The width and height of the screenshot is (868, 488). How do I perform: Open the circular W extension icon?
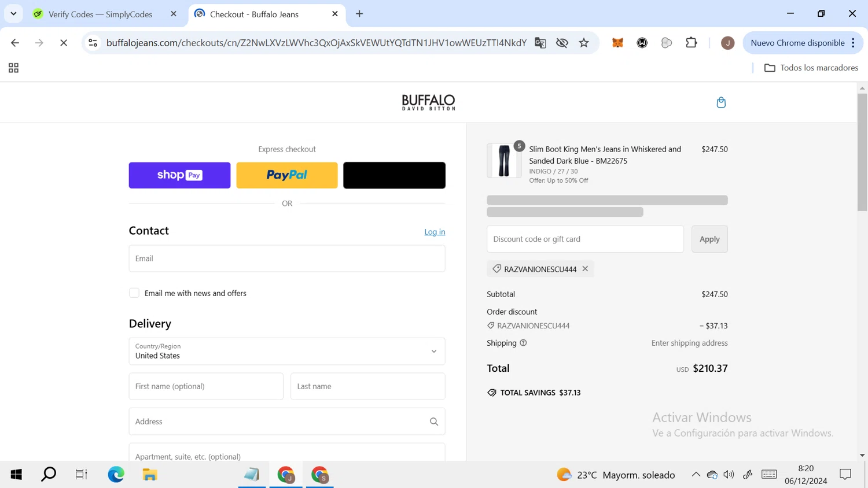point(642,43)
